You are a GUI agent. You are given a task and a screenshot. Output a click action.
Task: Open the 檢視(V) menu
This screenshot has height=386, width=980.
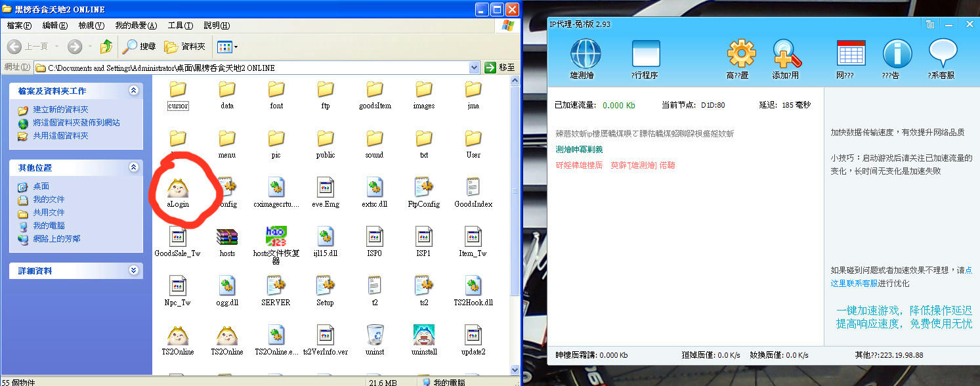[x=91, y=26]
